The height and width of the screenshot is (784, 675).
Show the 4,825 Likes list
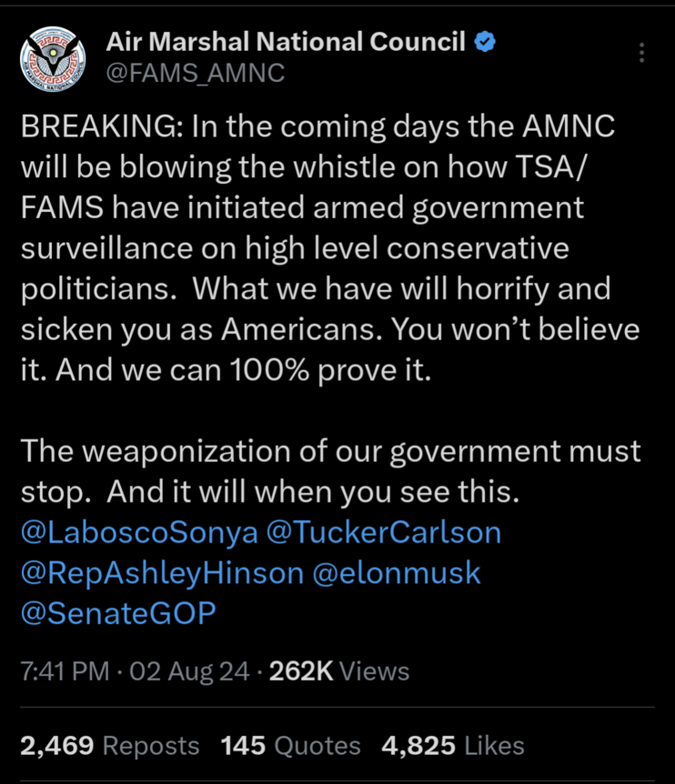(453, 746)
